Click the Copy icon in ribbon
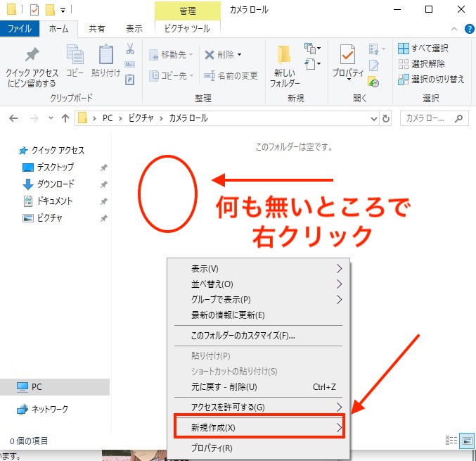 [75, 56]
